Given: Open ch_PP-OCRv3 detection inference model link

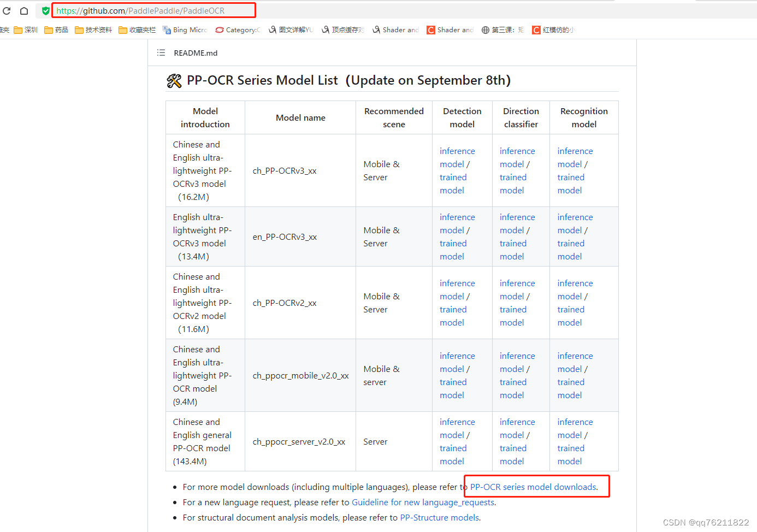Looking at the screenshot, I should [x=457, y=157].
